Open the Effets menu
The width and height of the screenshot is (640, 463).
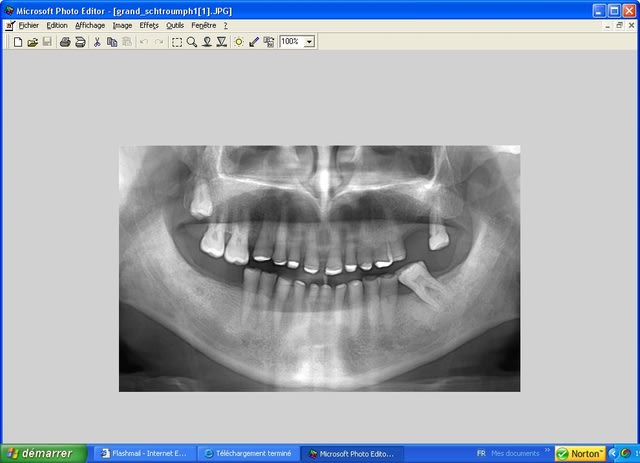(149, 25)
